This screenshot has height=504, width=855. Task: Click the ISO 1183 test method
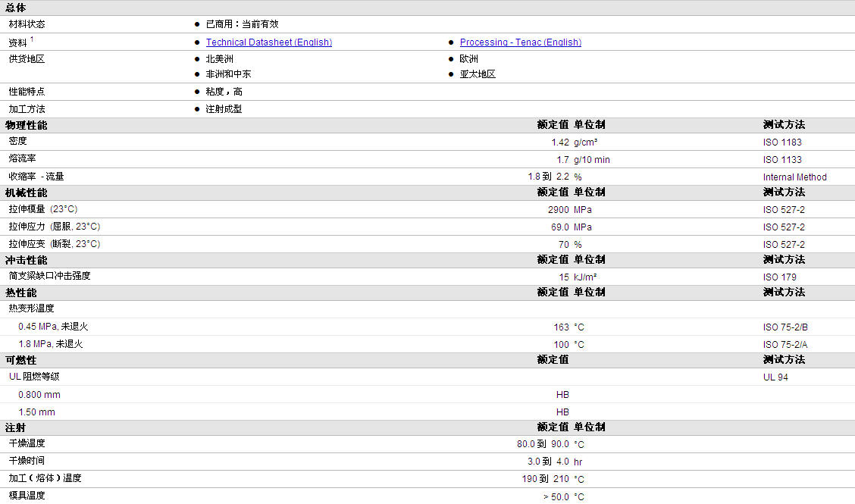[782, 142]
